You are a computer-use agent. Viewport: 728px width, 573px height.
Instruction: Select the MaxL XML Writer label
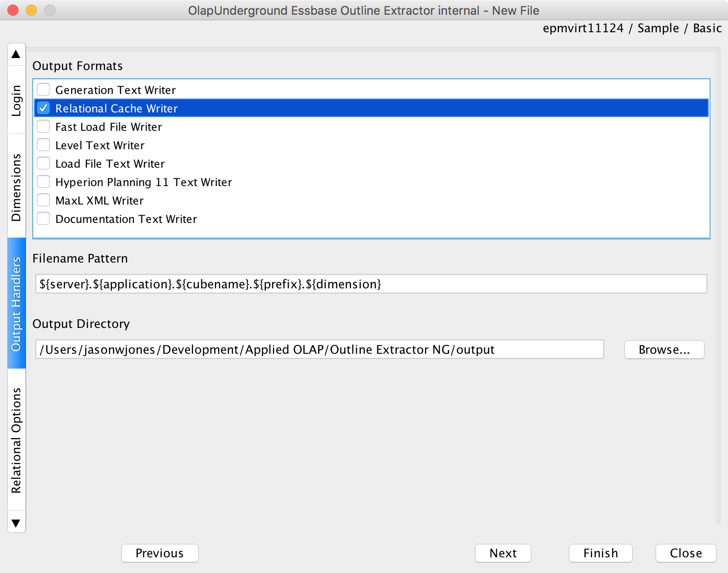[100, 200]
